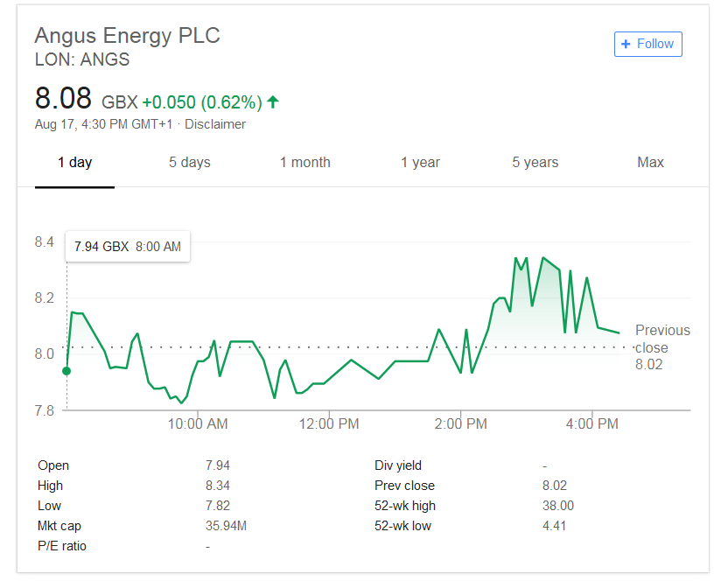The height and width of the screenshot is (581, 728).
Task: Click the 7.94 GBX 8:00 AM tooltip
Action: click(128, 247)
